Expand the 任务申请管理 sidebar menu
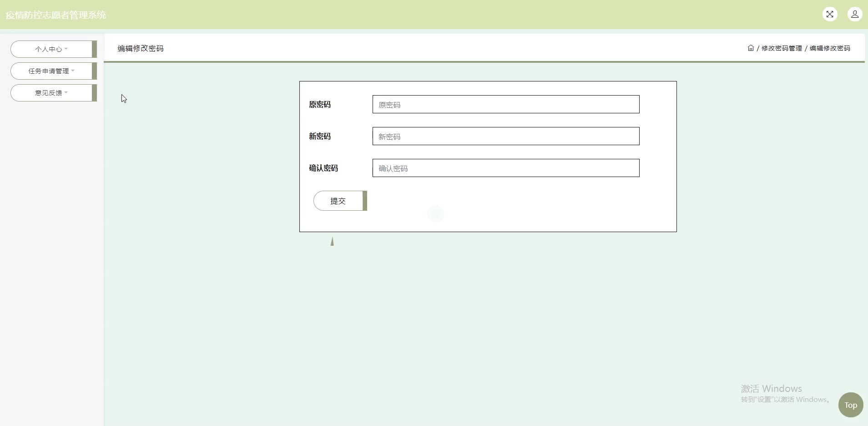Image resolution: width=868 pixels, height=426 pixels. [x=54, y=71]
